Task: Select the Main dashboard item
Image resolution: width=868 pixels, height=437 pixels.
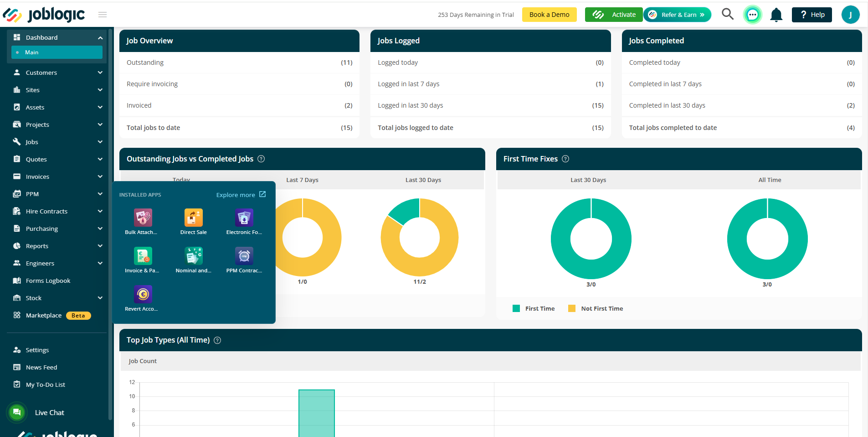Action: pyautogui.click(x=57, y=52)
